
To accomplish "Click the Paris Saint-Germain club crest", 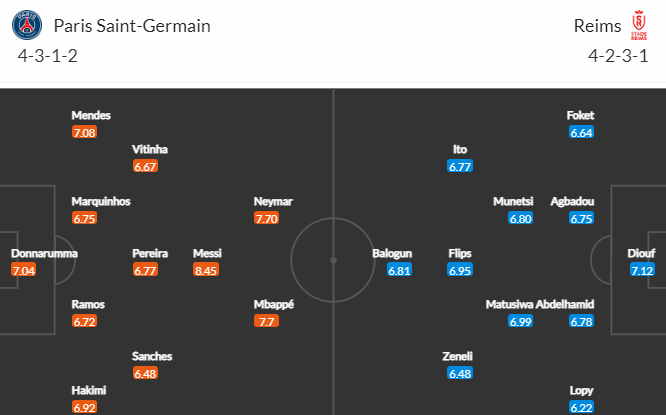I will tap(27, 25).
